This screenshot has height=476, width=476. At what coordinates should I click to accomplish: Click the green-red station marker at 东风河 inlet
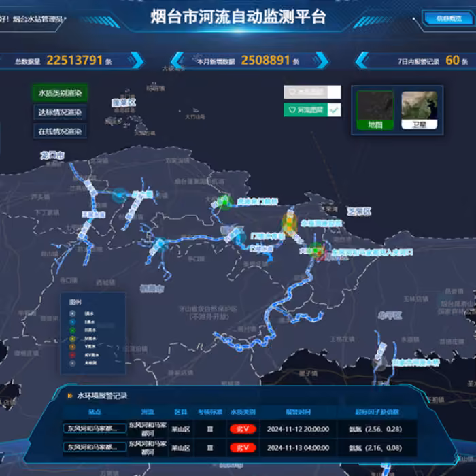(317, 251)
